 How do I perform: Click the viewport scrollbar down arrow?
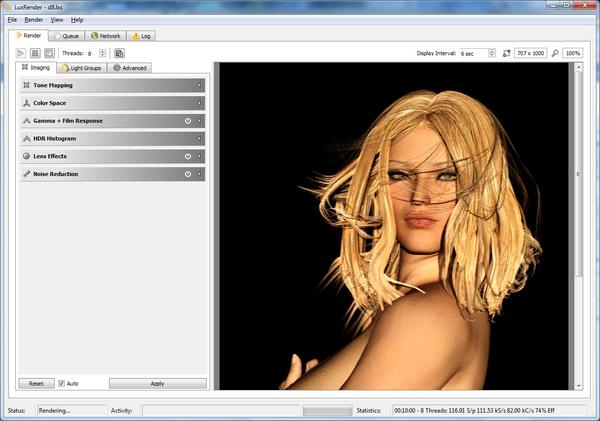[579, 385]
